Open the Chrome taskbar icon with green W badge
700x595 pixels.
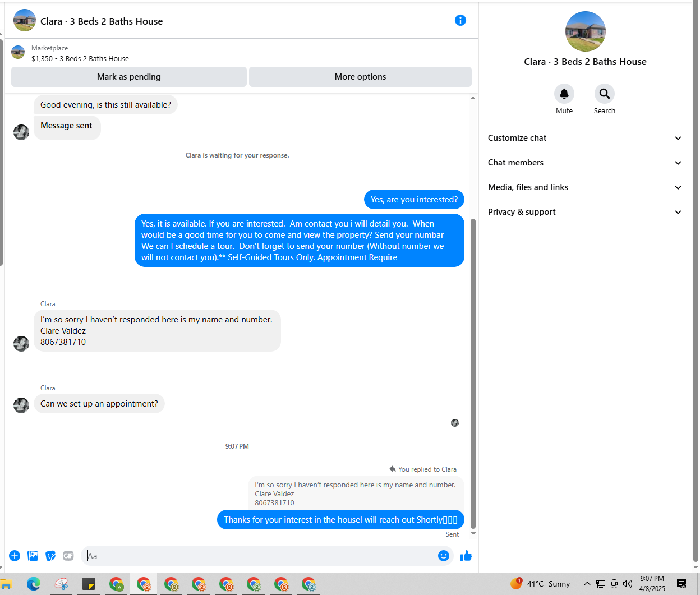(116, 584)
